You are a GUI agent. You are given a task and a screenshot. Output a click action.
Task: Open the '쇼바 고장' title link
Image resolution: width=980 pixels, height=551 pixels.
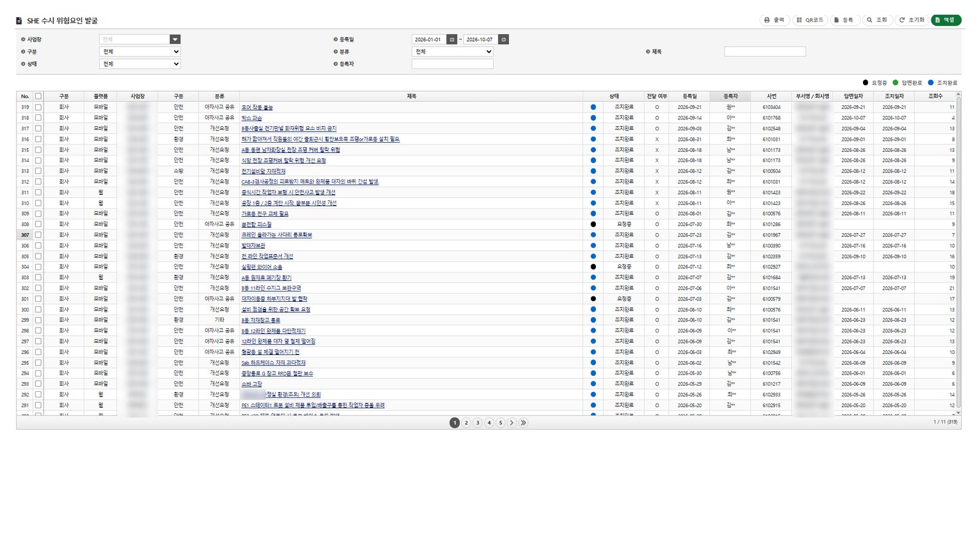coord(251,384)
